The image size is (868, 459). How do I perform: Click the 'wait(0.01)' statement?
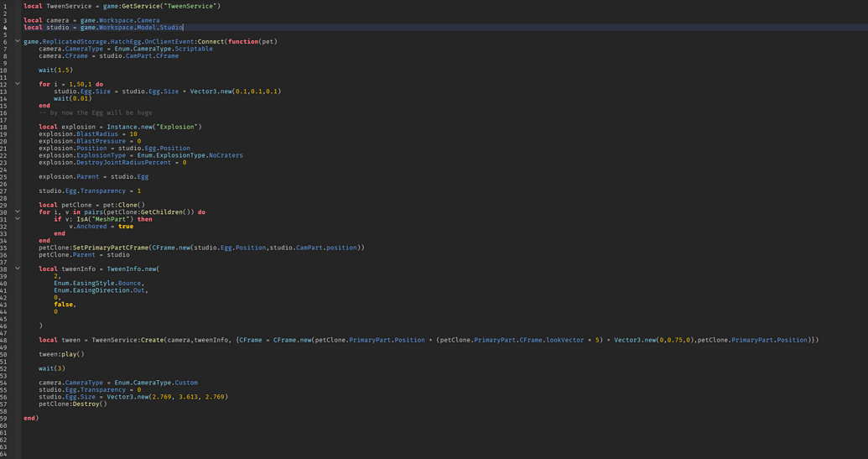72,98
